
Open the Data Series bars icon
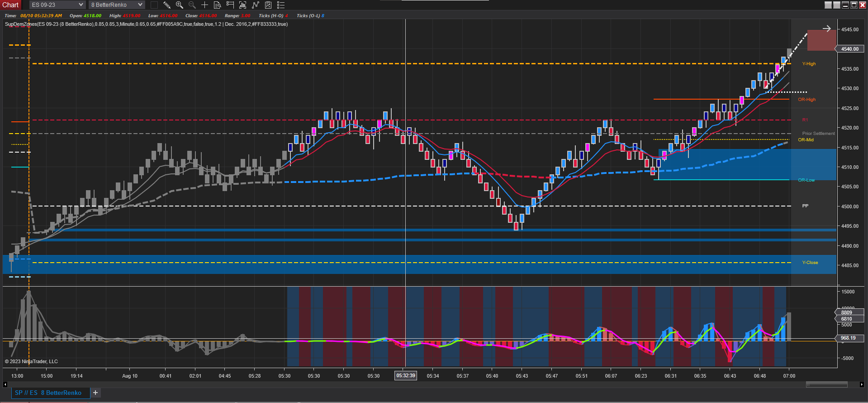(x=243, y=5)
